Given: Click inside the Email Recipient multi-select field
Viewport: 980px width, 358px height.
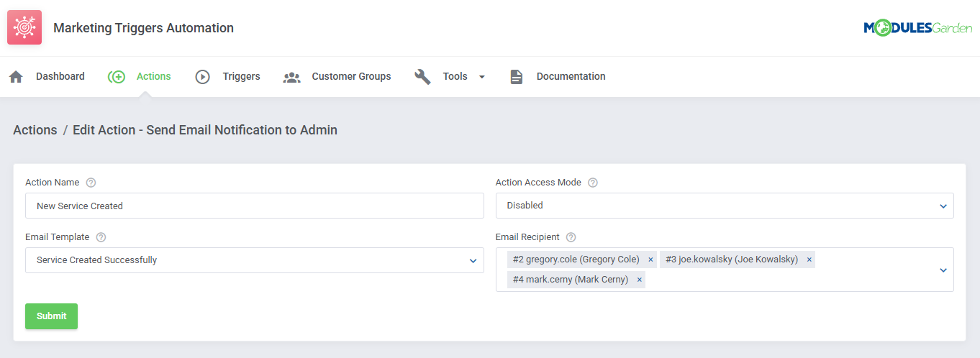Looking at the screenshot, I should [x=725, y=270].
